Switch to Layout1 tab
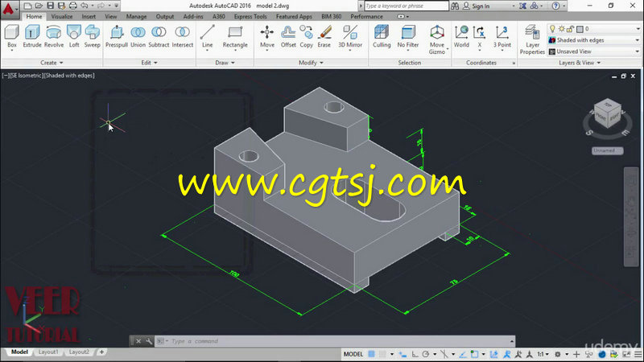The height and width of the screenshot is (362, 644). pyautogui.click(x=48, y=352)
